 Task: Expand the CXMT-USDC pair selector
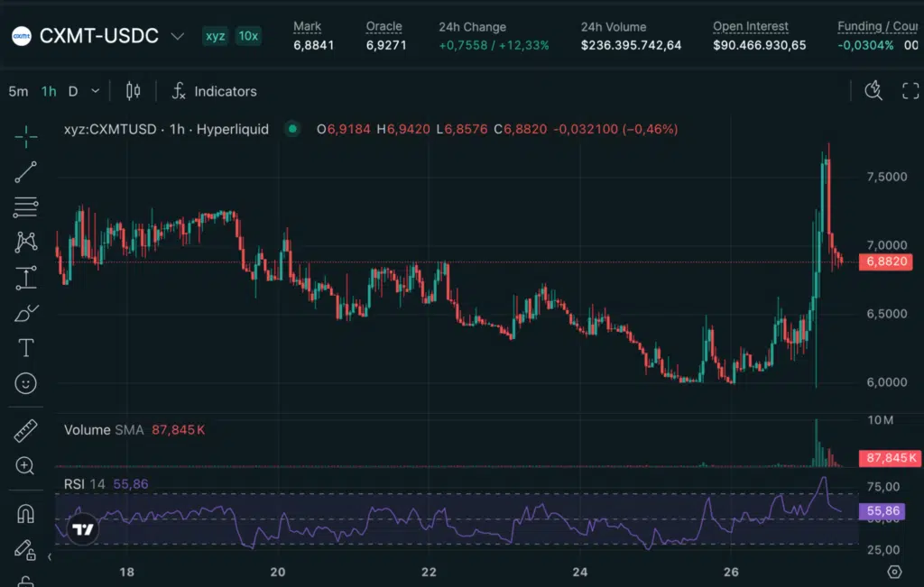tap(178, 36)
